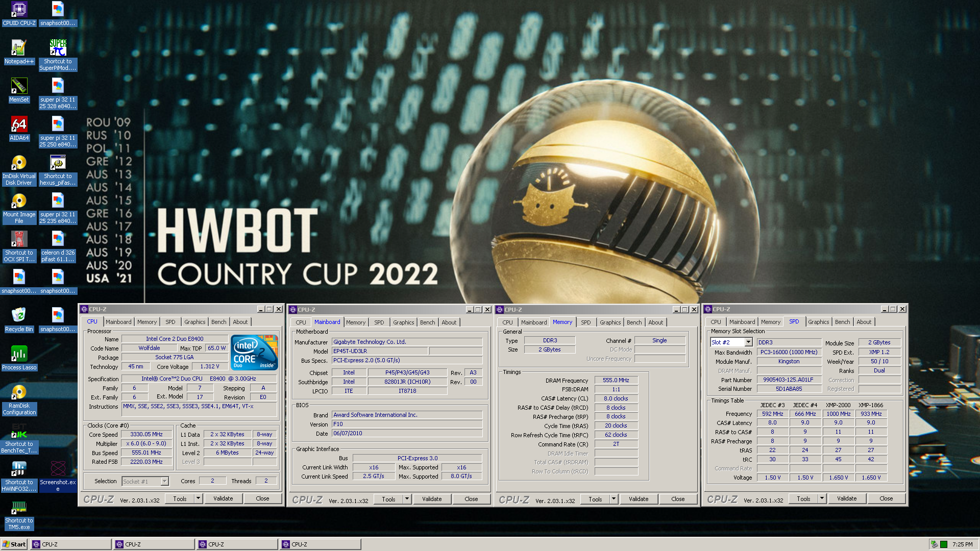Click the green square system tray icon
This screenshot has height=551, width=980.
(x=944, y=544)
